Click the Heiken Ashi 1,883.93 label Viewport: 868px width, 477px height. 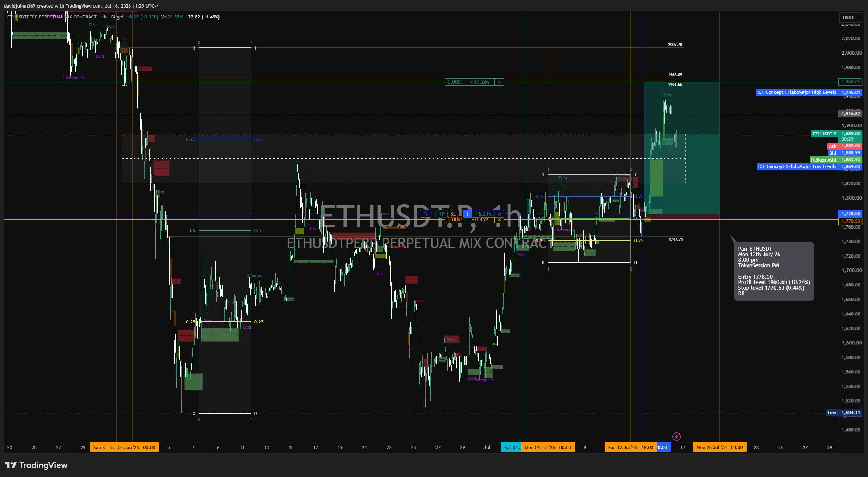tap(836, 160)
